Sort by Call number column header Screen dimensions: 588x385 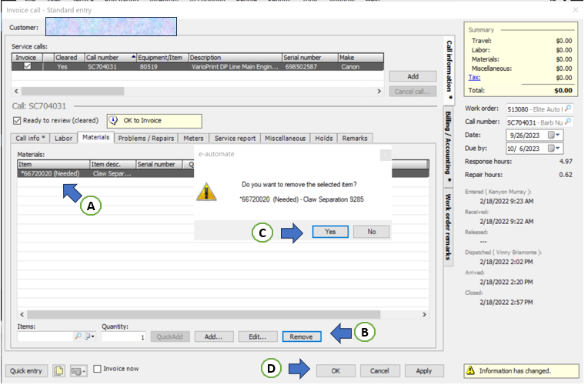coord(111,58)
